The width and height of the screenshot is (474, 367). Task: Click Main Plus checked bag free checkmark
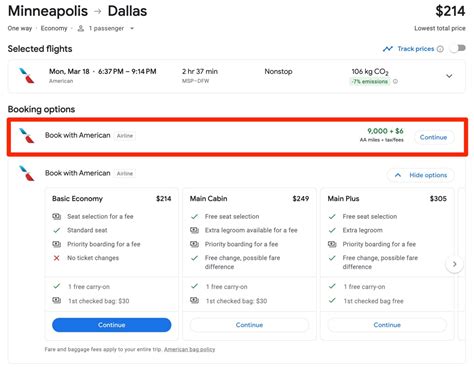tap(332, 300)
